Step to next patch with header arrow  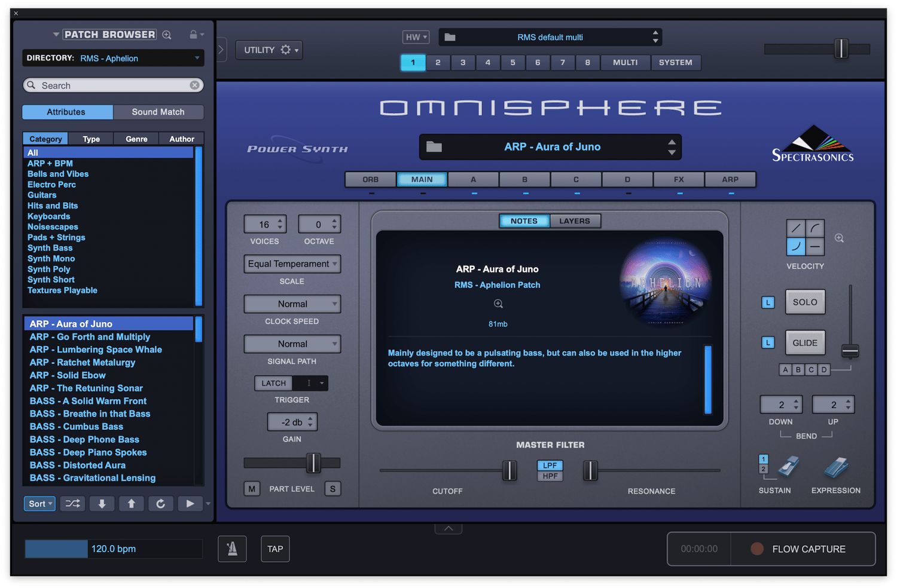tap(672, 152)
